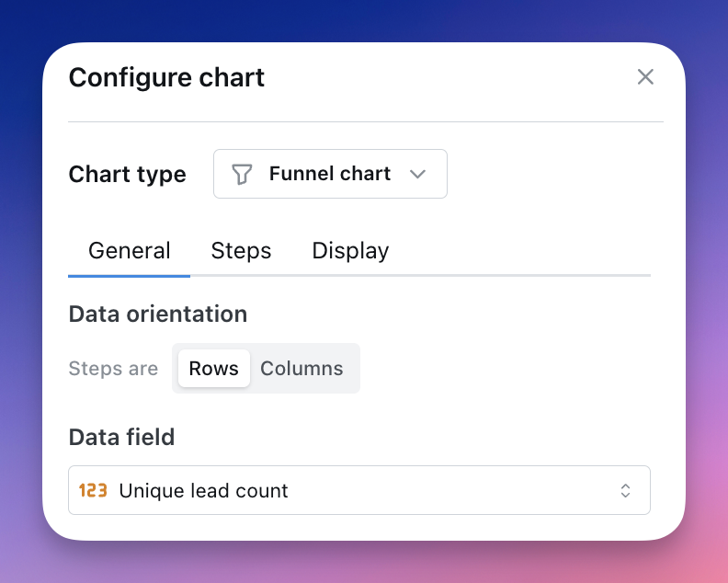Open the Display tab

(x=350, y=250)
